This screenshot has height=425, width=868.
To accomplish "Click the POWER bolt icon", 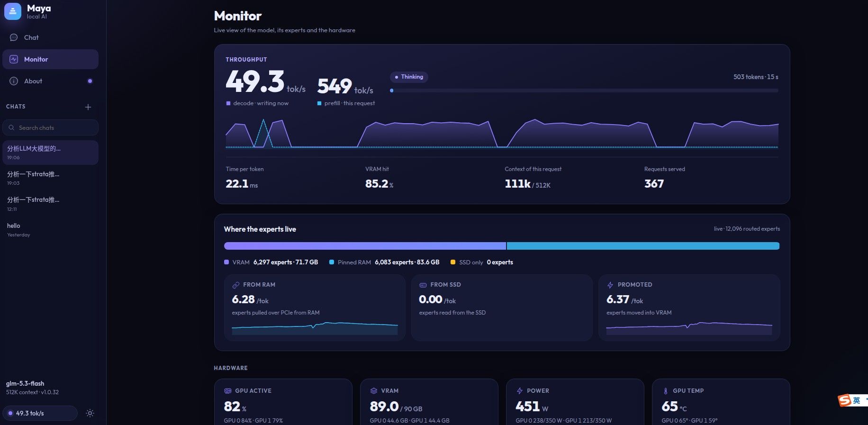I will coord(520,391).
